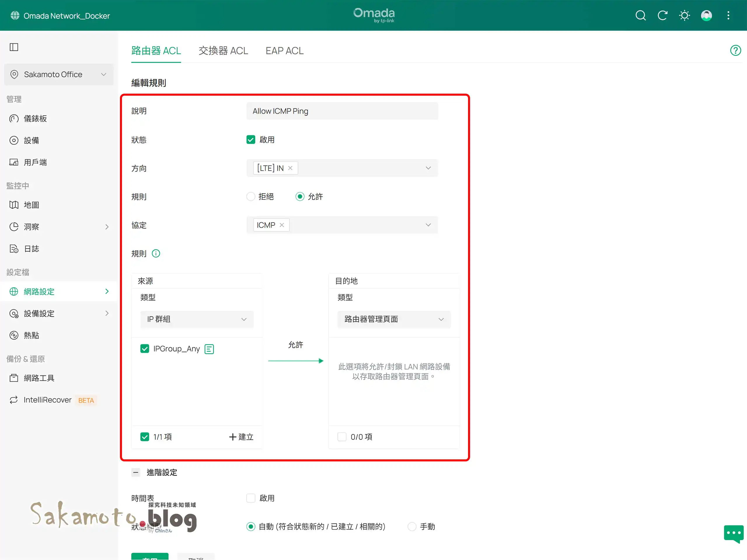Select the 拒絕 radio button

coord(251,197)
